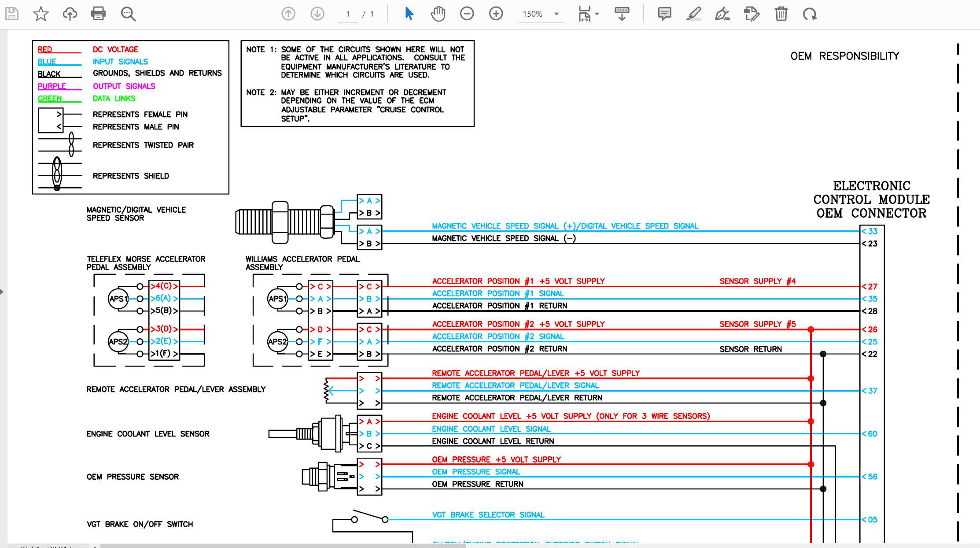Click the APS1 symbol in Teleflex assembly
The image size is (980, 548).
[x=118, y=299]
